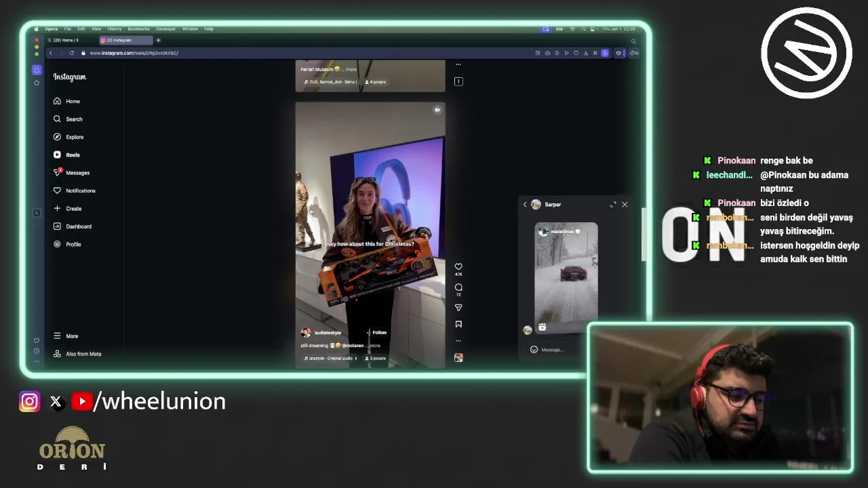Viewport: 868px width, 488px height.
Task: Like the reel with the heart icon
Action: click(458, 267)
